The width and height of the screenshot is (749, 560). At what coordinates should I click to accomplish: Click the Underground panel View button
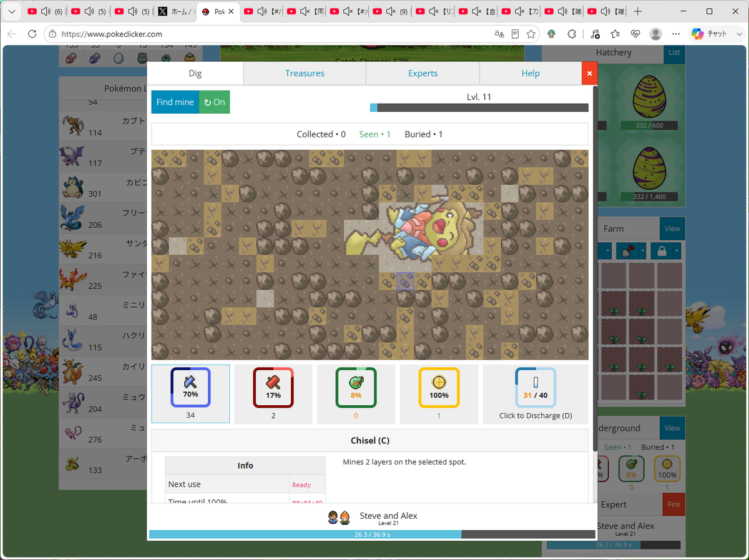point(672,428)
